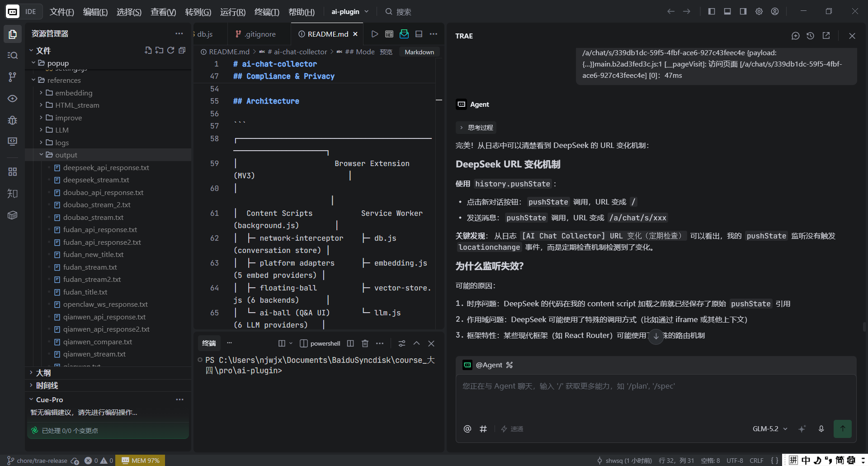The width and height of the screenshot is (868, 466).
Task: Click the New Folder icon in explorer
Action: 160,50
